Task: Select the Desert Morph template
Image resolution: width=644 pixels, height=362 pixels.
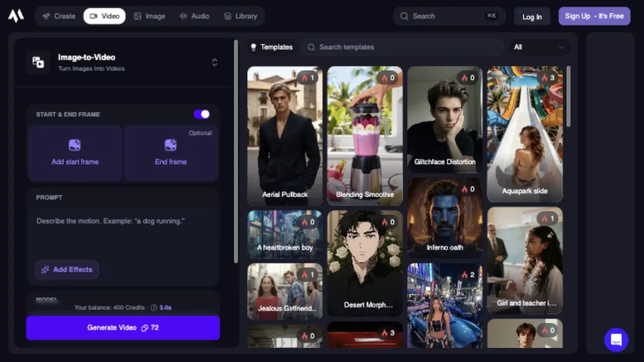Action: coord(365,263)
